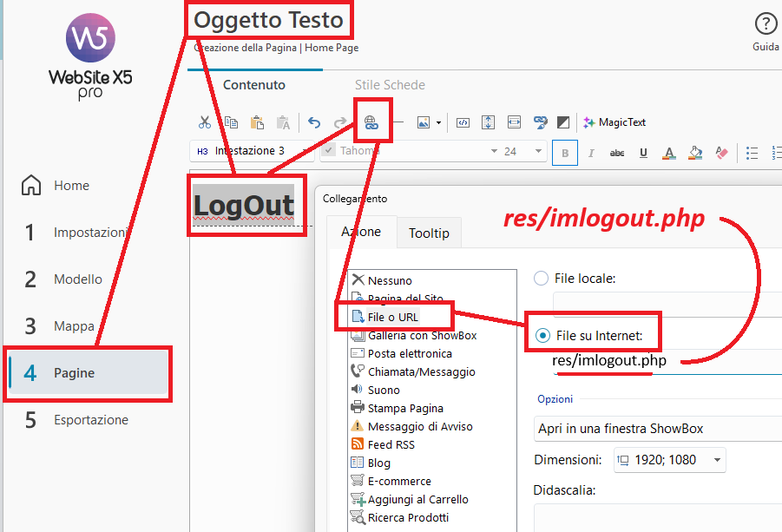Open the Insert Link tool

[x=371, y=122]
